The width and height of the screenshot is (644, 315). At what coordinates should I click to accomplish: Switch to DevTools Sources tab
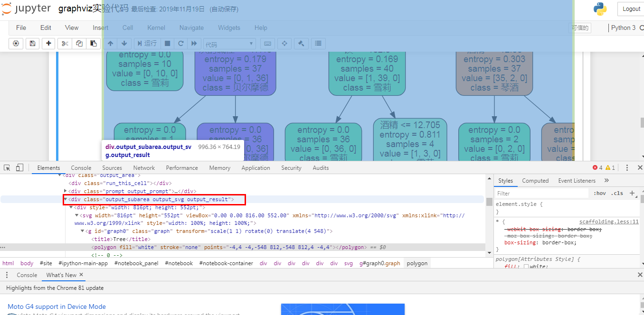click(112, 167)
